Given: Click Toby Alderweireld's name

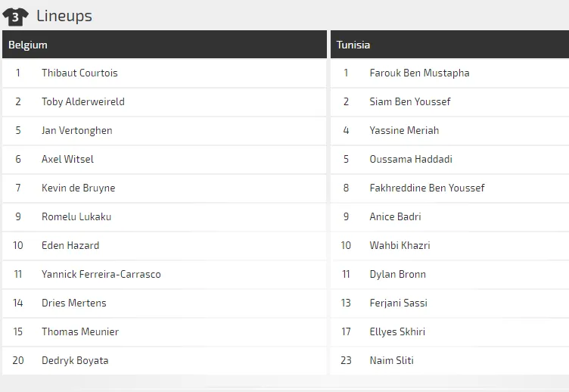Looking at the screenshot, I should pyautogui.click(x=83, y=102).
